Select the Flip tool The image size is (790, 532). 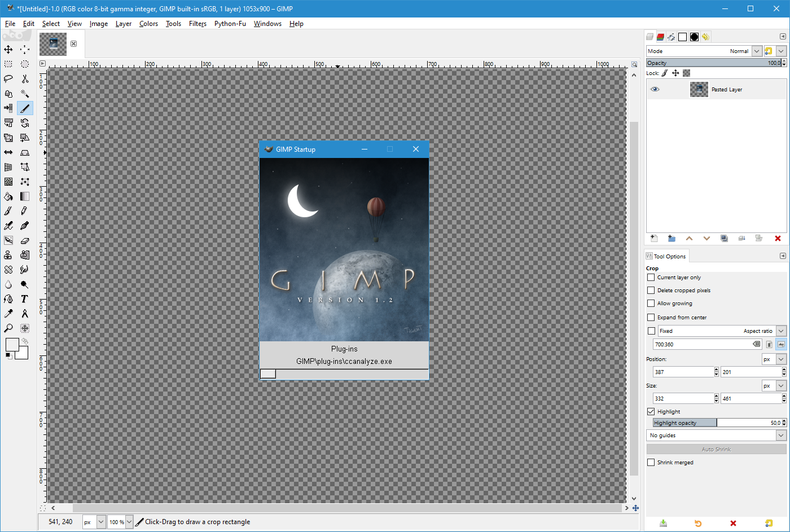pos(8,152)
